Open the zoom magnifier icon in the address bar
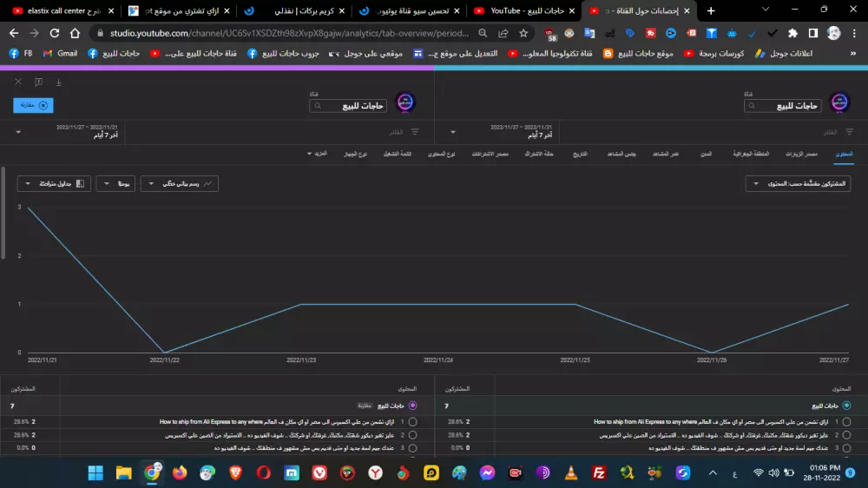Screen dimensions: 868x488 (483, 33)
